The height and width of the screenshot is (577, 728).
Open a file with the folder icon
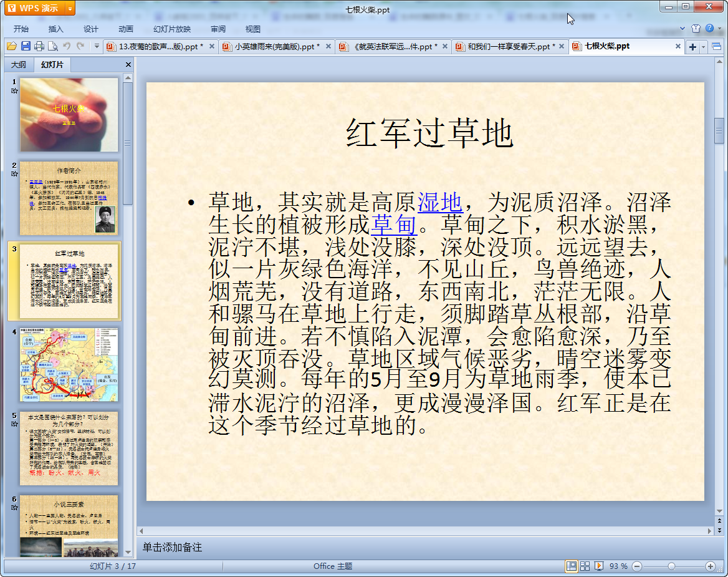click(12, 46)
